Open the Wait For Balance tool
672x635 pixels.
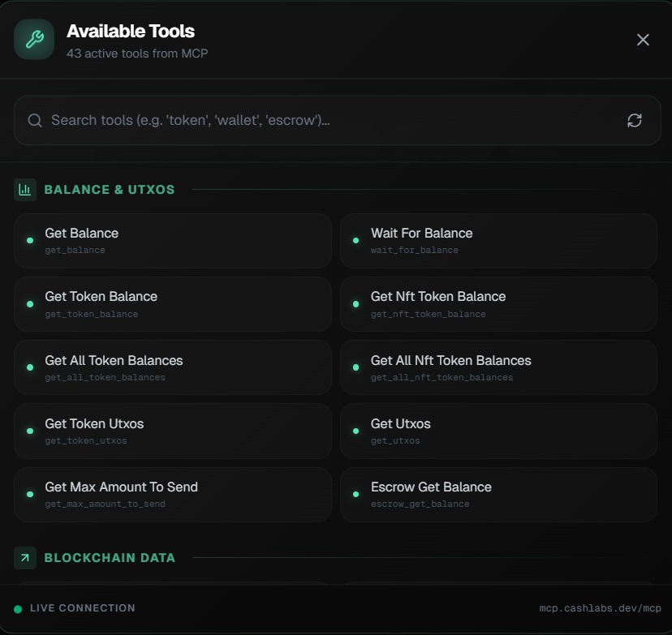tap(498, 240)
